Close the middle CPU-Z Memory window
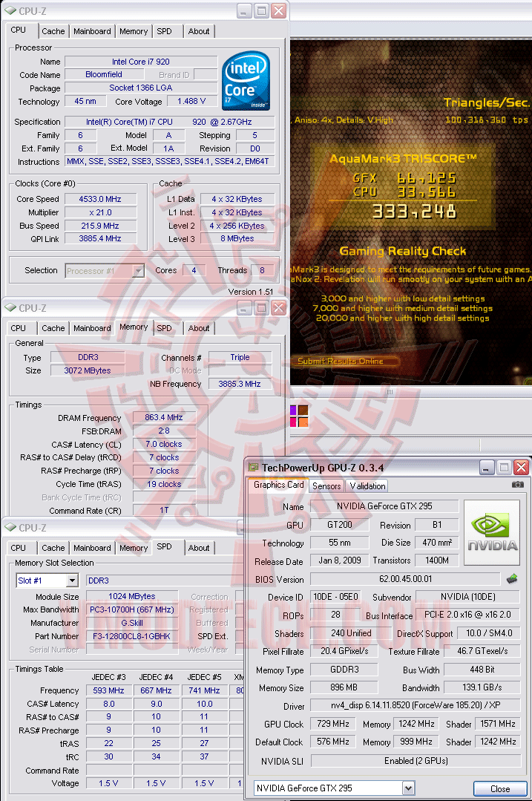Viewport: 532px width, 801px height. (279, 307)
